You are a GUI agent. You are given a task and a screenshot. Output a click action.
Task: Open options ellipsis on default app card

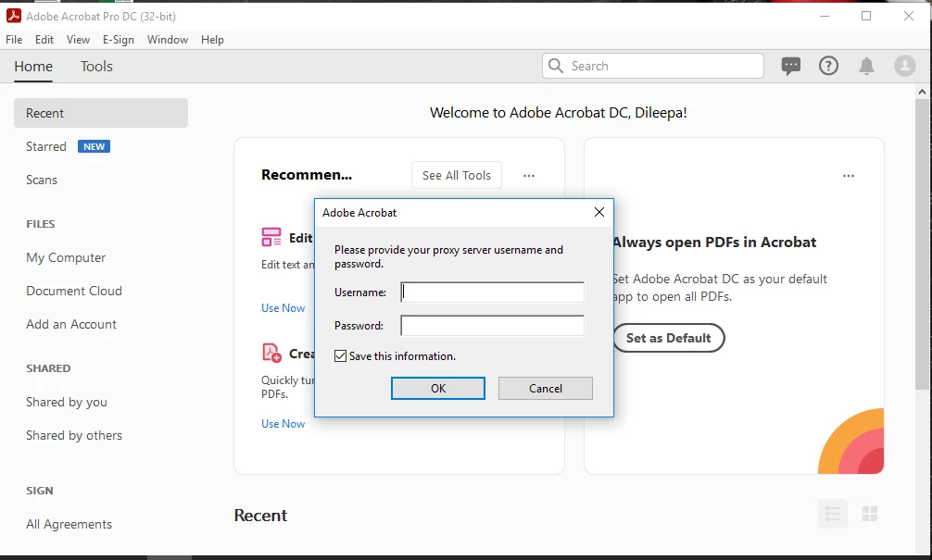coord(849,176)
